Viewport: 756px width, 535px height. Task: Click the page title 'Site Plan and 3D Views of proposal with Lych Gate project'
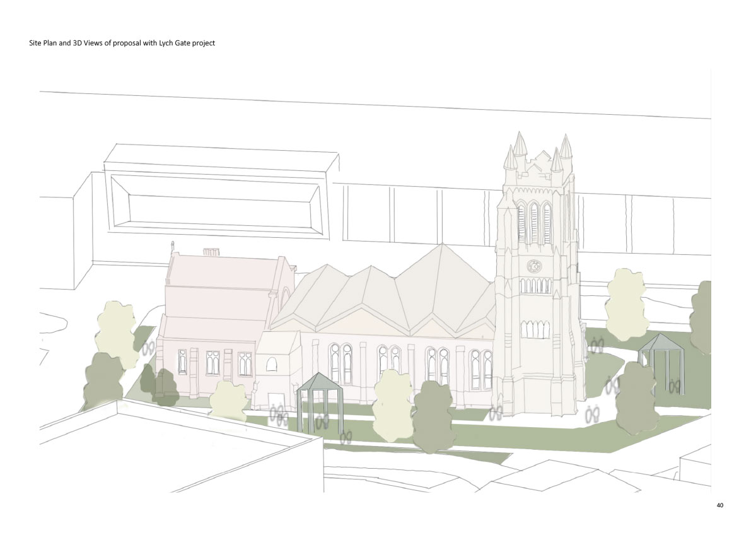[122, 43]
